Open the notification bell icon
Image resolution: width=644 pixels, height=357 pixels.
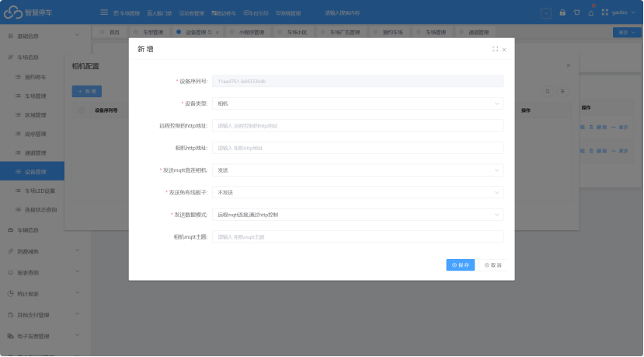[x=590, y=12]
